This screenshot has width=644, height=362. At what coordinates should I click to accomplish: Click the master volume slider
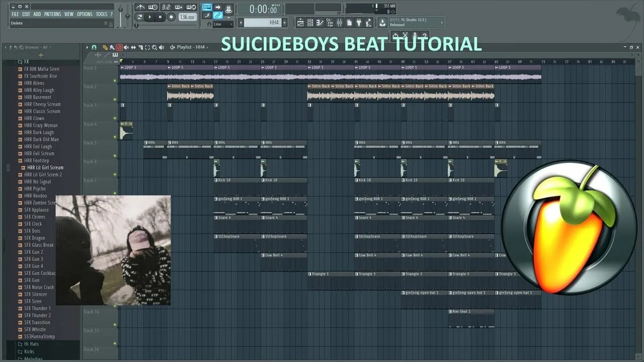tap(120, 15)
